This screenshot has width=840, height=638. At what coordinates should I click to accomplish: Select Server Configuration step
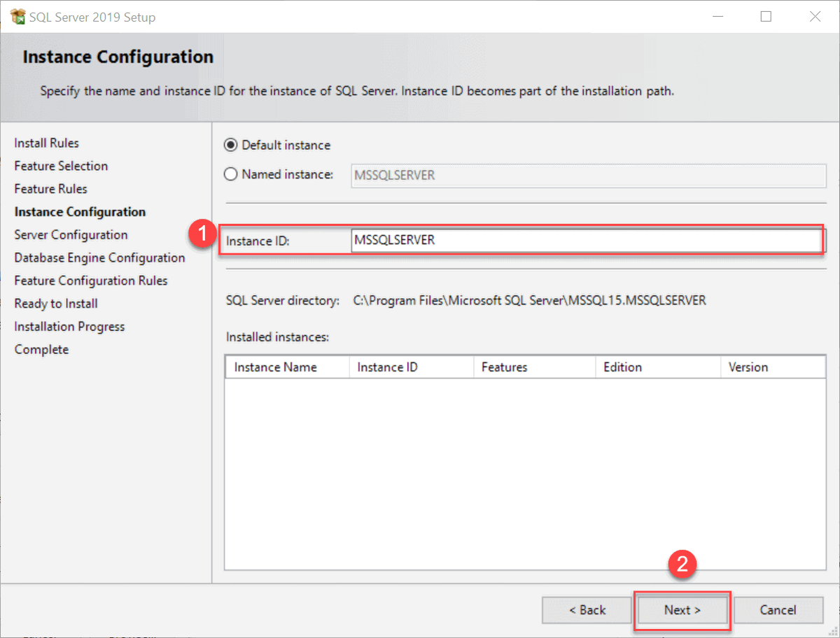(x=71, y=234)
